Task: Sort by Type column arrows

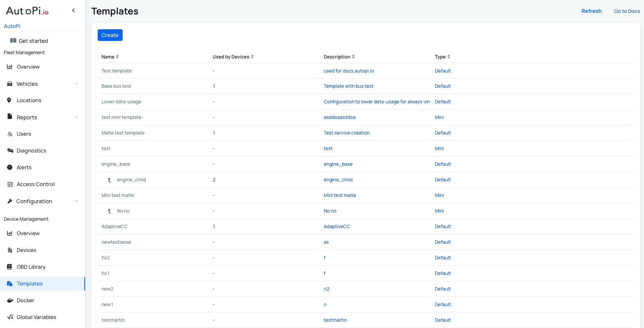Action: tap(449, 57)
